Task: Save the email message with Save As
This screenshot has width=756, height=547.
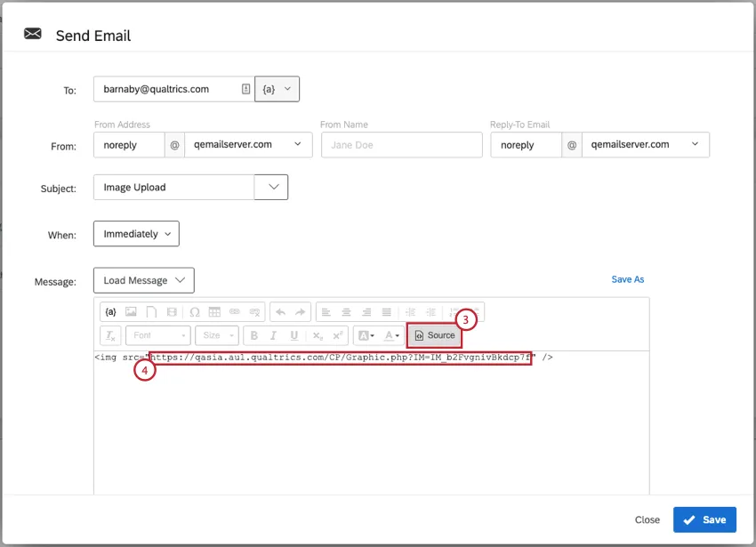Action: click(x=628, y=279)
